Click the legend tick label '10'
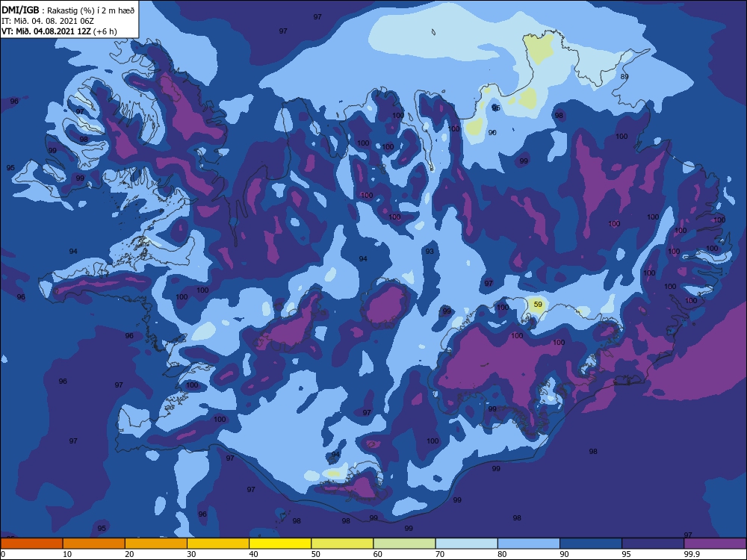Image resolution: width=747 pixels, height=560 pixels. 67,554
